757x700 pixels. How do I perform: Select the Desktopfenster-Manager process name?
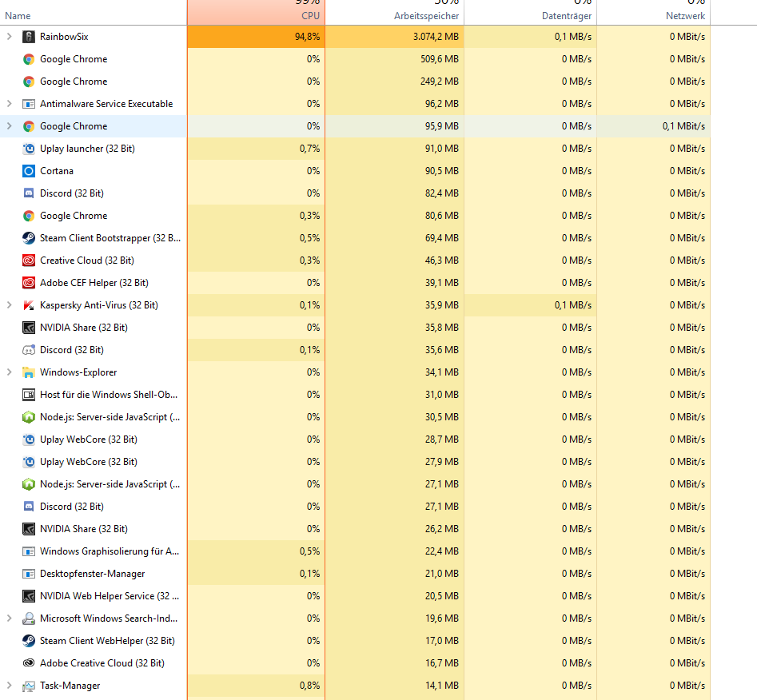click(92, 574)
